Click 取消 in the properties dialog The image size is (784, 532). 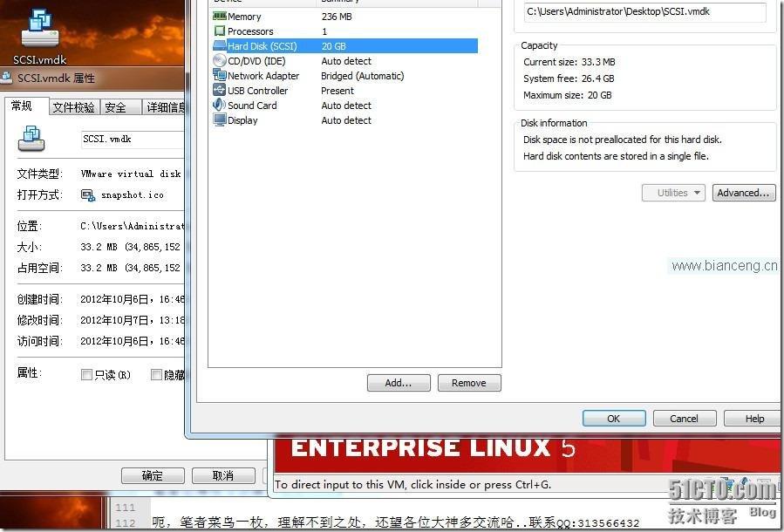[223, 475]
